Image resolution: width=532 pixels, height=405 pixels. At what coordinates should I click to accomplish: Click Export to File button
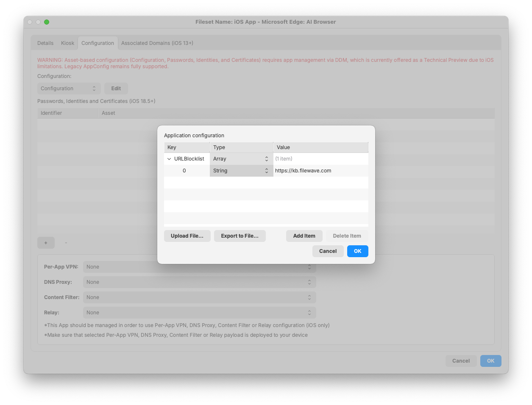click(240, 236)
